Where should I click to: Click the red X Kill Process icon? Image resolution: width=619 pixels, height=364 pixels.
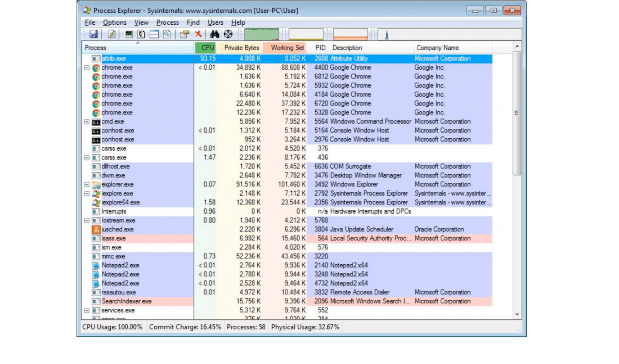point(198,34)
